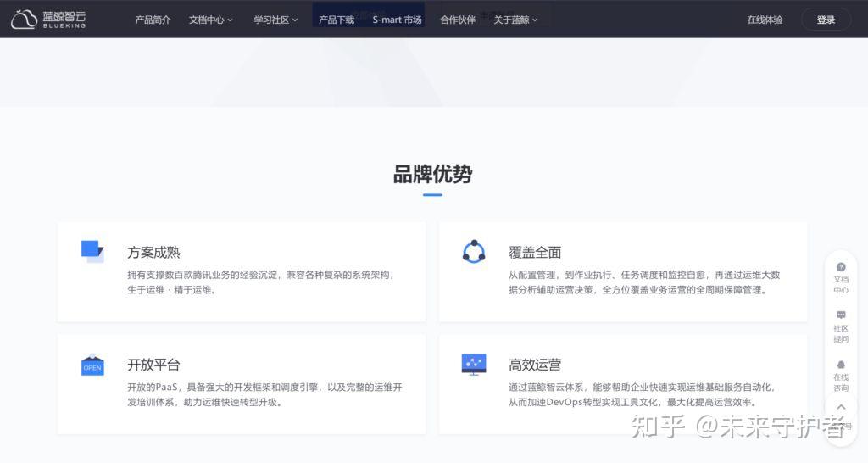Open the 合作伙伴 menu item

click(458, 20)
